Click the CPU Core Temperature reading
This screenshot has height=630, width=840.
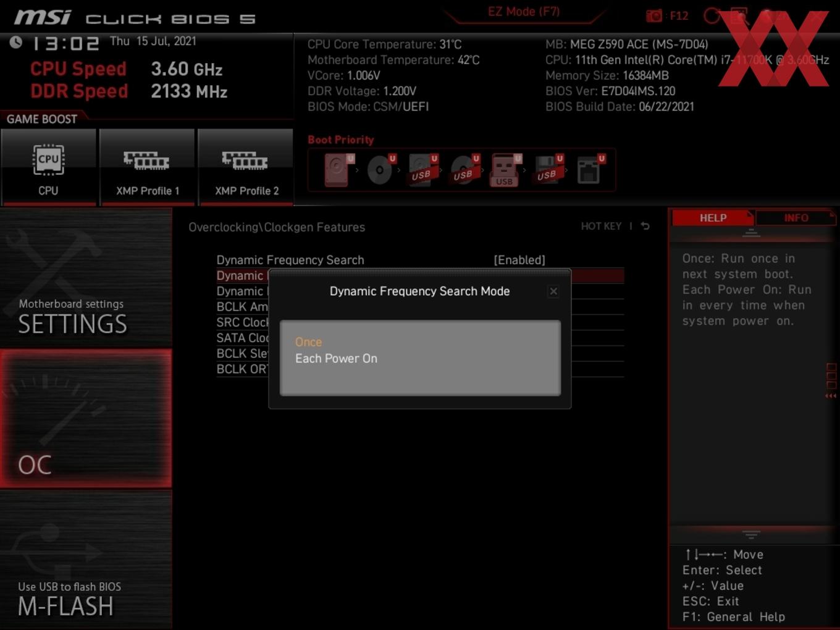[384, 44]
